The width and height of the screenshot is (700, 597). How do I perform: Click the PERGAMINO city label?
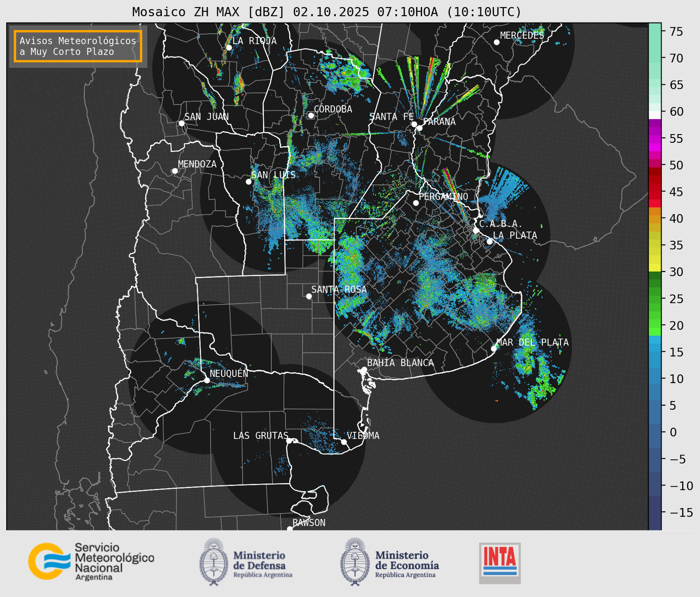point(443,196)
